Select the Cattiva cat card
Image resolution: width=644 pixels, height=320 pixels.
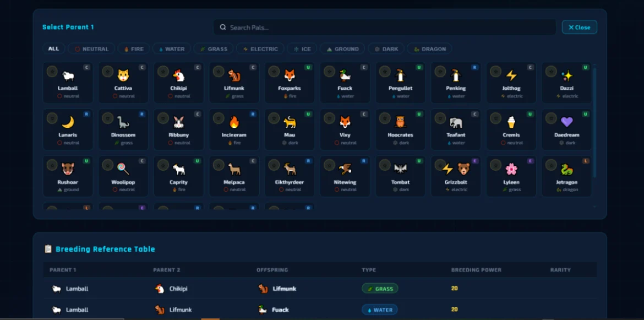tap(123, 83)
